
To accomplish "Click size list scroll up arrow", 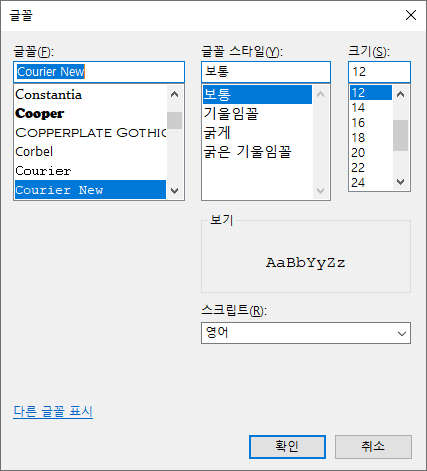I will [400, 94].
